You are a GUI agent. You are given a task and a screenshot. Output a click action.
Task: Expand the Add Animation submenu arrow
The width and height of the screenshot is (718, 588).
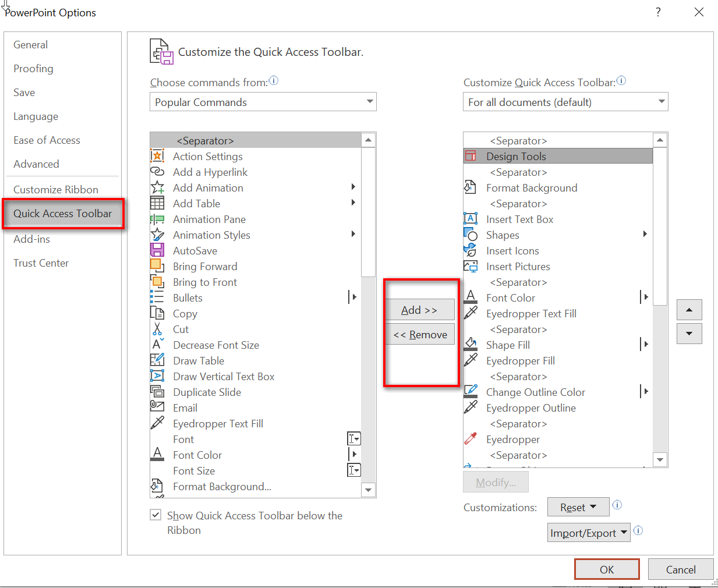353,187
